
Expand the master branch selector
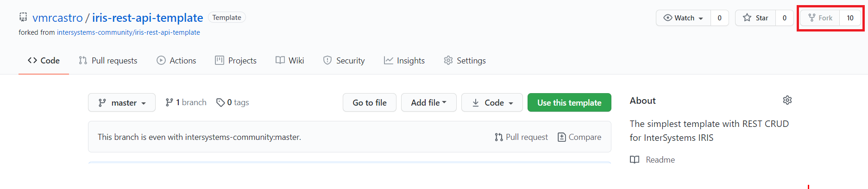pyautogui.click(x=122, y=103)
